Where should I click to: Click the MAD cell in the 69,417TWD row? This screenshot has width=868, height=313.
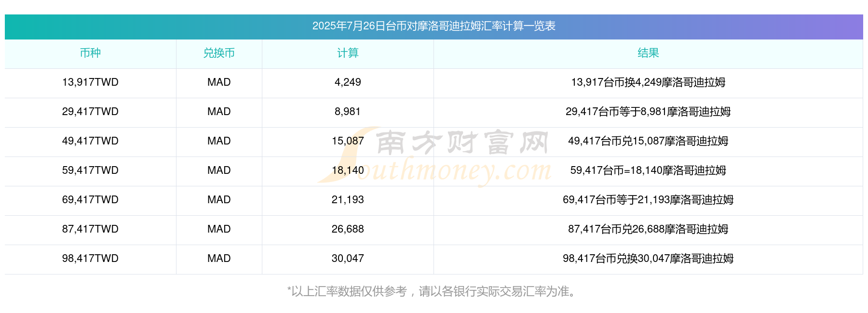pos(219,200)
